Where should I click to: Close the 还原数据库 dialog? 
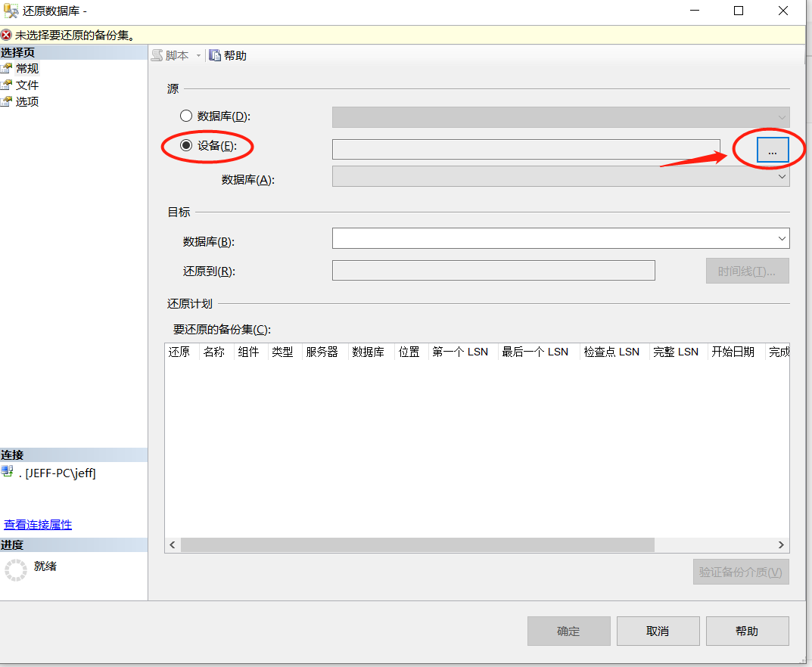[783, 11]
